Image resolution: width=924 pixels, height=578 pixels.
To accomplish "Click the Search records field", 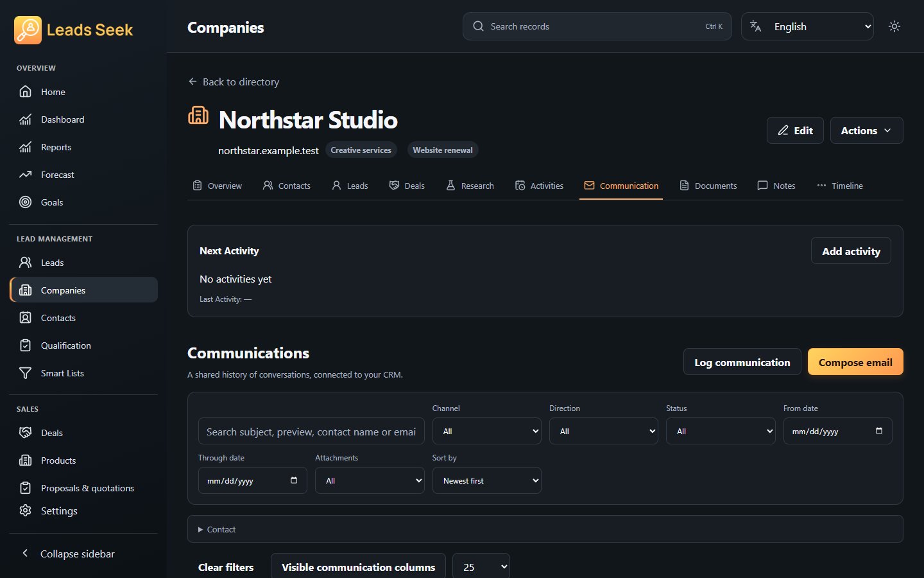I will [x=597, y=26].
